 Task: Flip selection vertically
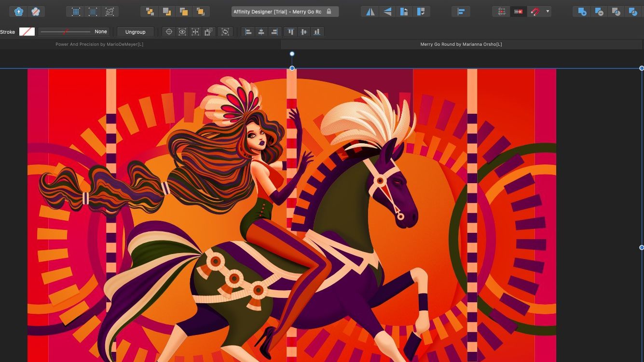[x=387, y=12]
